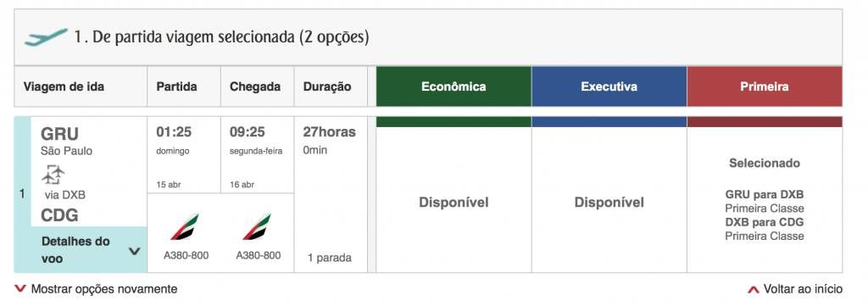
Task: Choose Disponível under Econômica class
Action: [x=453, y=203]
